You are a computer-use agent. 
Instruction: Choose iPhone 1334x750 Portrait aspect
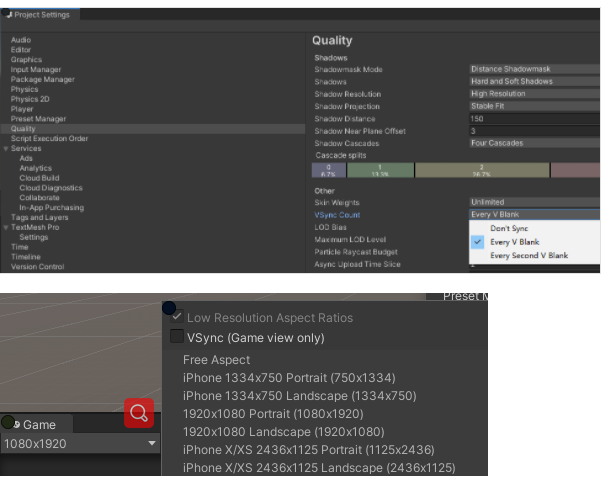coord(289,378)
